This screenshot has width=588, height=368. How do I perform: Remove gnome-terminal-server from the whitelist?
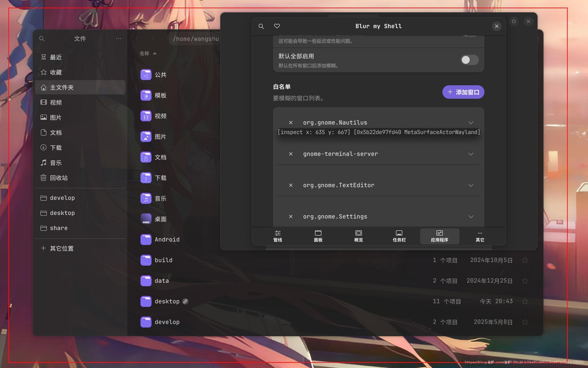(x=291, y=154)
